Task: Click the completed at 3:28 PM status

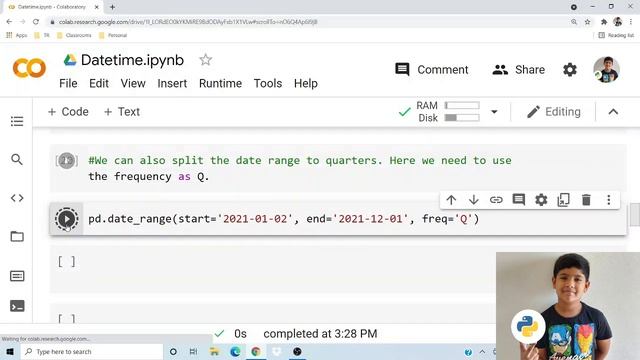Action: [x=320, y=334]
